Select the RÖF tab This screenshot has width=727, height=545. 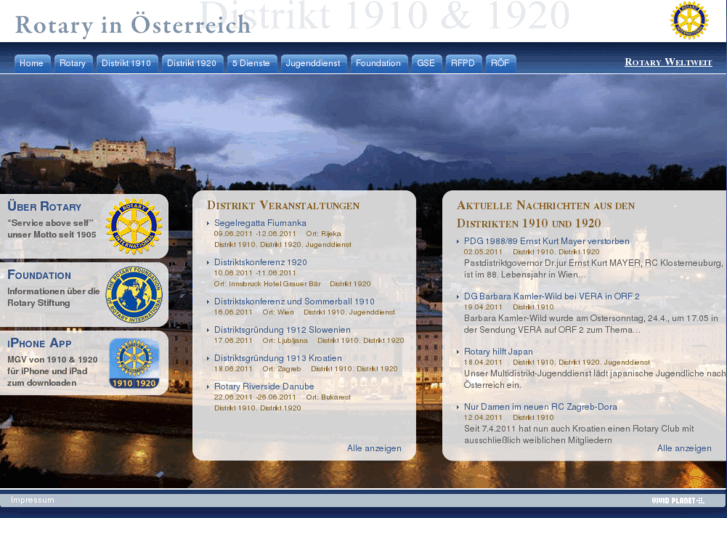pos(500,63)
